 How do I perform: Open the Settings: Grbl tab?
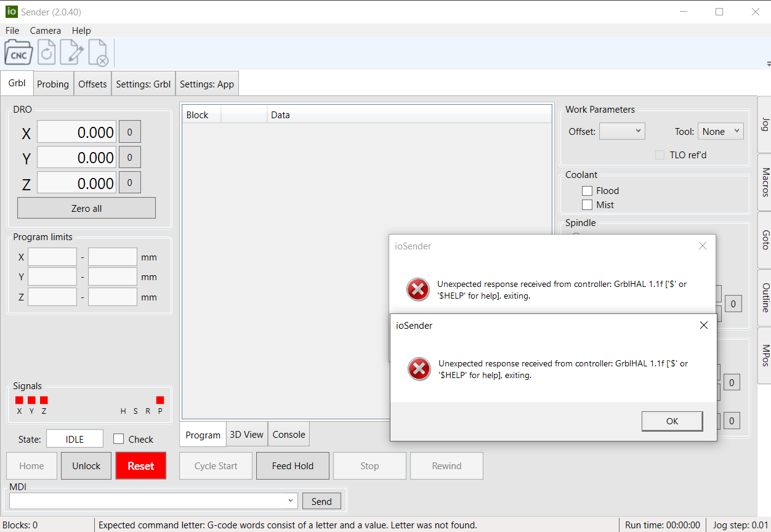tap(143, 84)
